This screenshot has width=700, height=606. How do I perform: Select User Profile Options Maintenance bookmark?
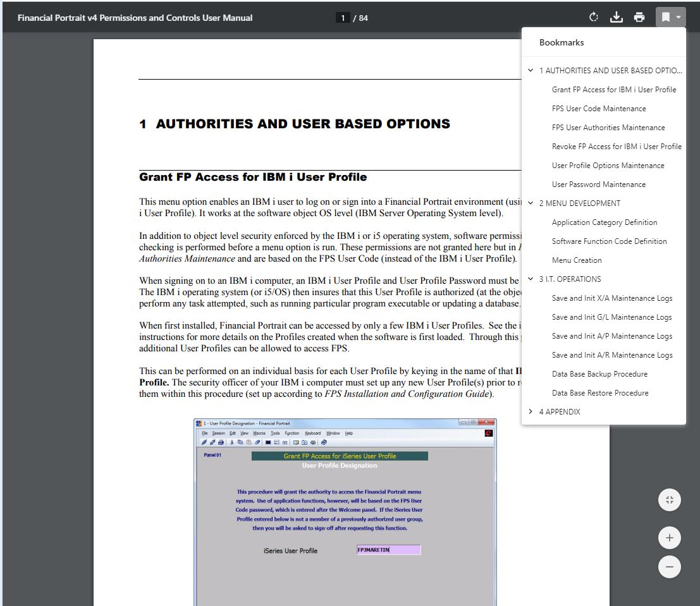point(608,166)
